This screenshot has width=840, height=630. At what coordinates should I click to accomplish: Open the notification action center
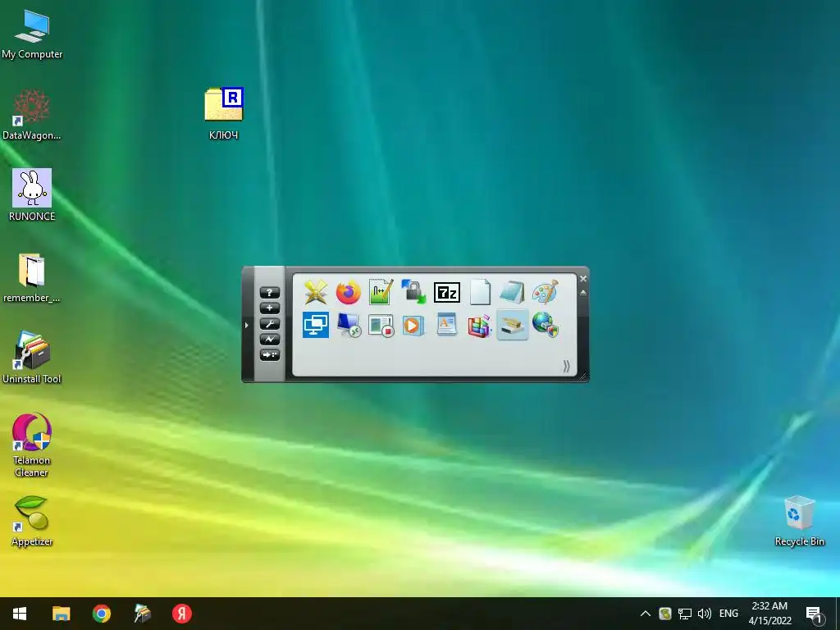(x=815, y=614)
